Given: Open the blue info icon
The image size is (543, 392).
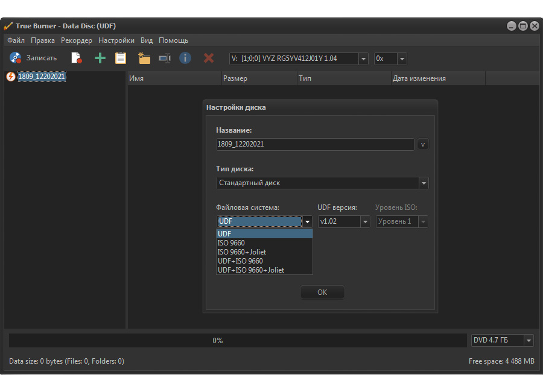Looking at the screenshot, I should pyautogui.click(x=185, y=58).
